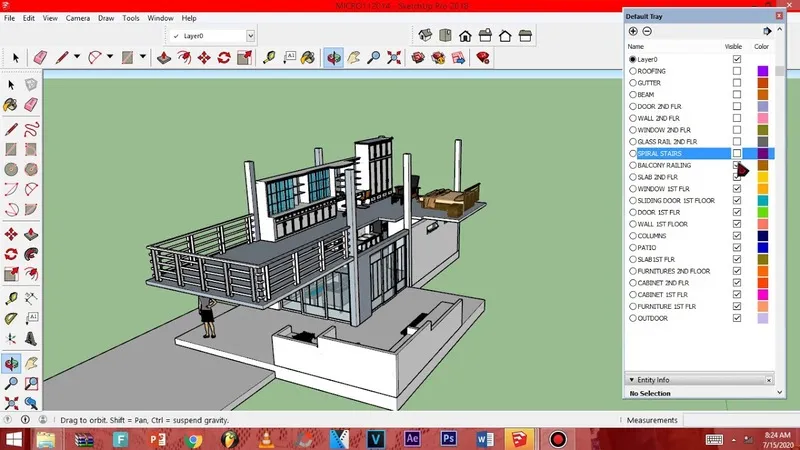The image size is (800, 450).
Task: Select the Eraser tool in top toolbar
Action: coord(40,58)
